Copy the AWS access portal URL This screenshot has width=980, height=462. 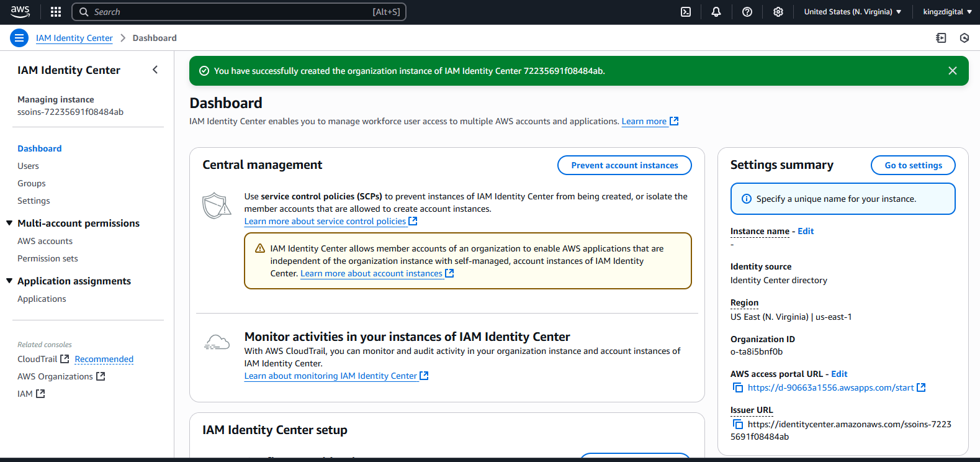coord(738,387)
